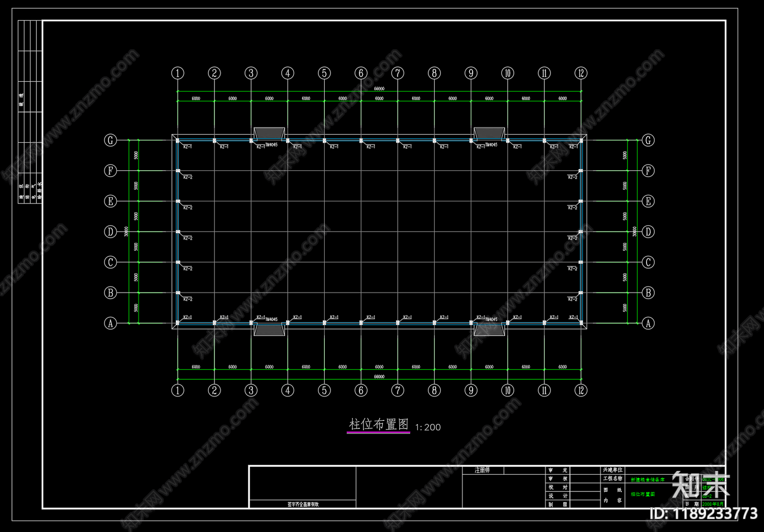Click the 审核 cell in title block
764x532 pixels.
tap(558, 479)
